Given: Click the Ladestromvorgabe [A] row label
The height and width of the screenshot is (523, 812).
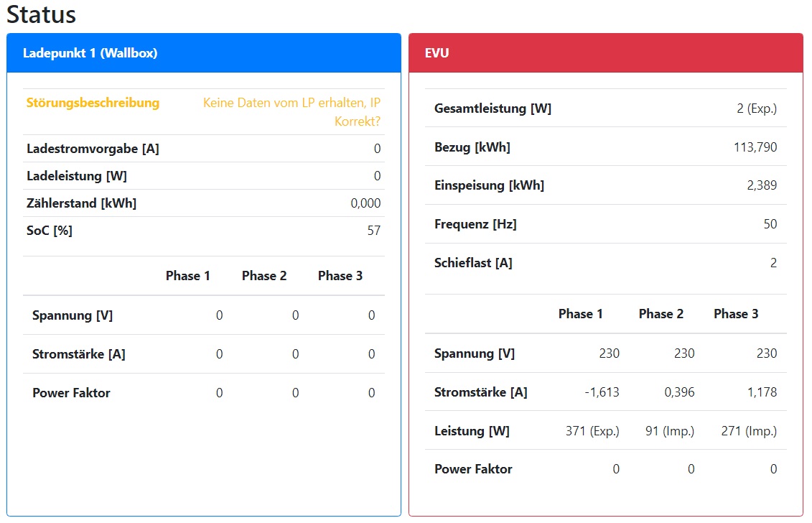Looking at the screenshot, I should (x=93, y=149).
